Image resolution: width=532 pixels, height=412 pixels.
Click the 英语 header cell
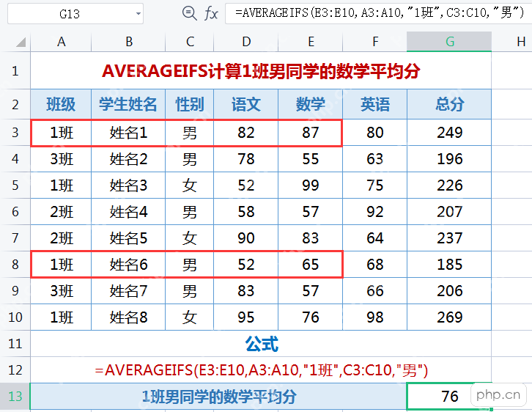point(375,104)
